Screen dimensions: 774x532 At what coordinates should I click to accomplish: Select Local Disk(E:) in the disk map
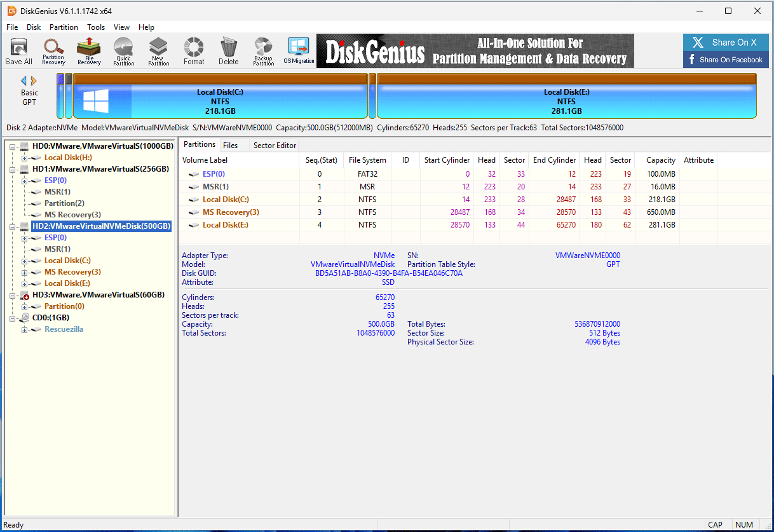[566, 95]
